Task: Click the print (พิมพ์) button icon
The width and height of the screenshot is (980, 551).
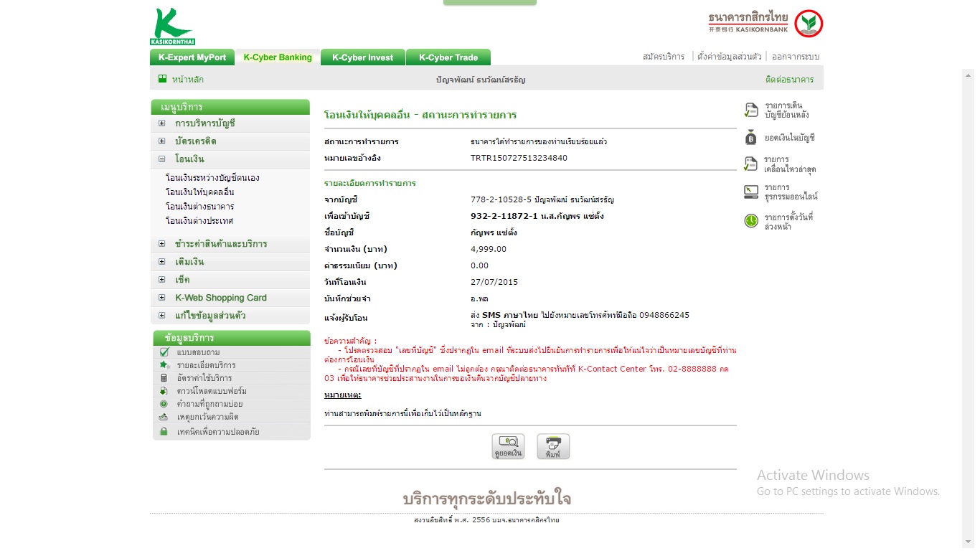Action: (x=552, y=446)
